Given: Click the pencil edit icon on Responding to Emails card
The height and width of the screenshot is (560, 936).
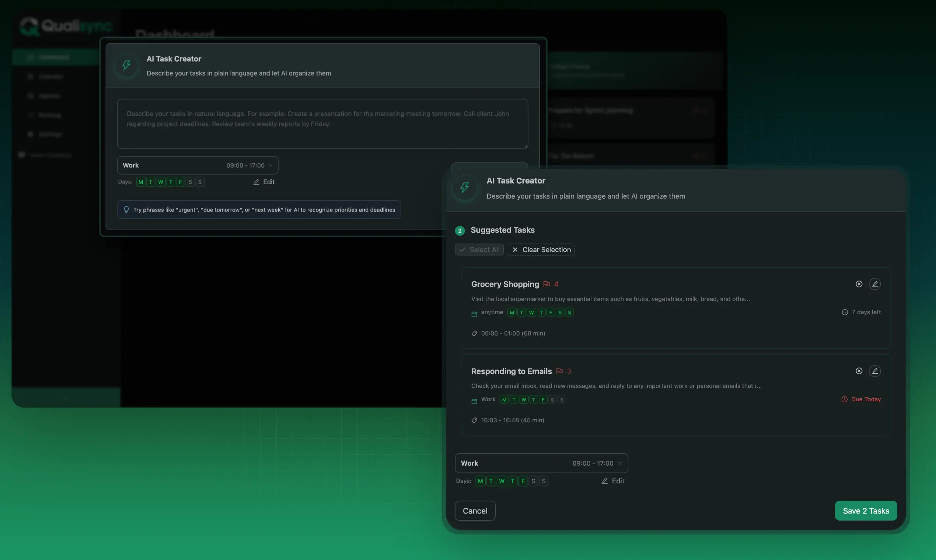Looking at the screenshot, I should 875,371.
